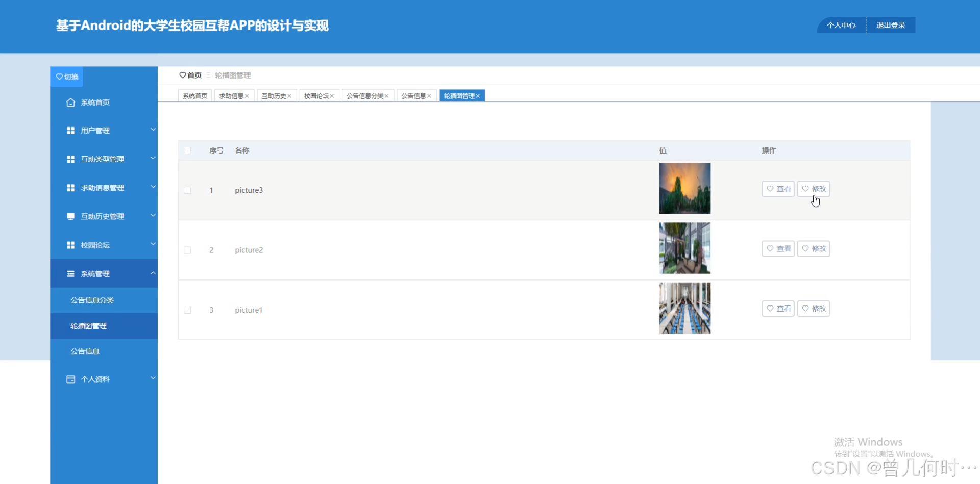
Task: Click 查看 button for picture1
Action: click(x=778, y=309)
